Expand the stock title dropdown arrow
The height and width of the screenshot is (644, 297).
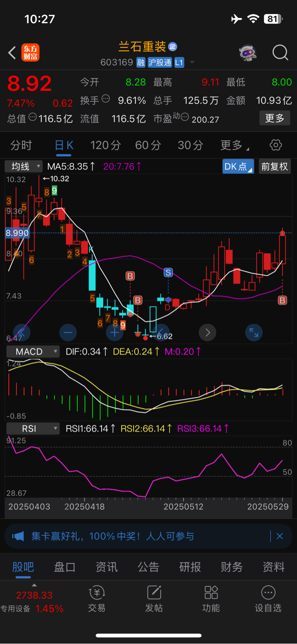point(192,63)
